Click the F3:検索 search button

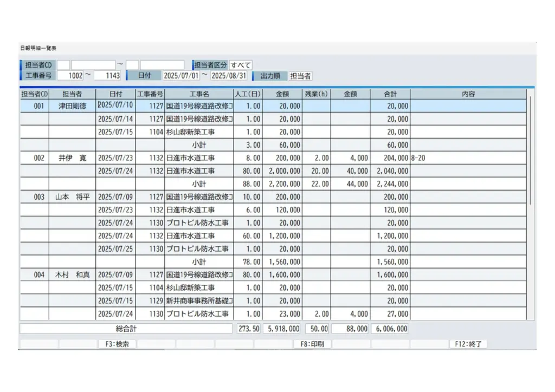pos(117,344)
